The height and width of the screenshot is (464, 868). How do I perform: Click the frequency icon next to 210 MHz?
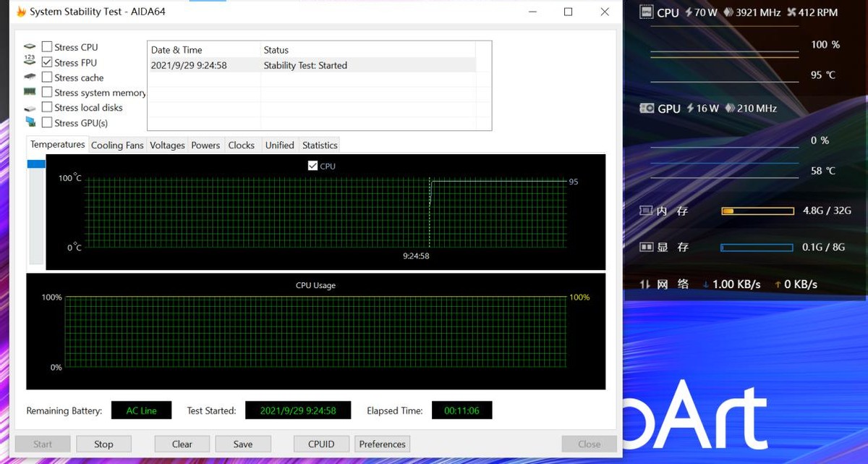[729, 108]
